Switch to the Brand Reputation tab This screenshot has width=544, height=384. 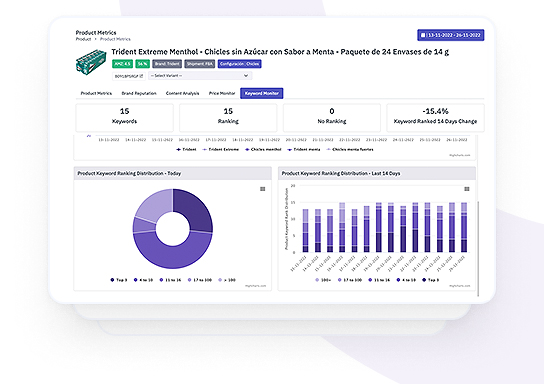139,93
